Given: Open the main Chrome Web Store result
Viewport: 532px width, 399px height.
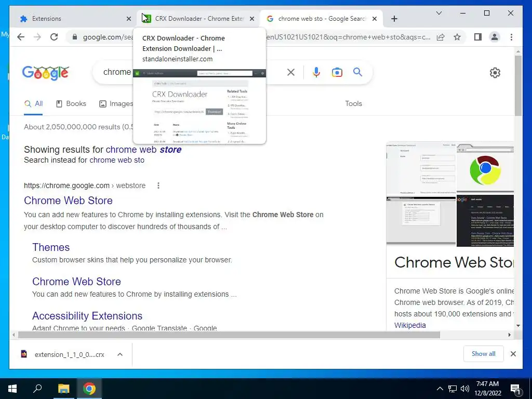Looking at the screenshot, I should click(68, 201).
